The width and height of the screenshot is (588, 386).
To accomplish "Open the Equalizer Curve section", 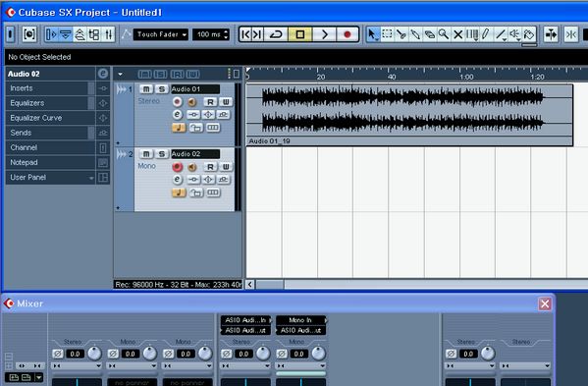I will pos(51,118).
